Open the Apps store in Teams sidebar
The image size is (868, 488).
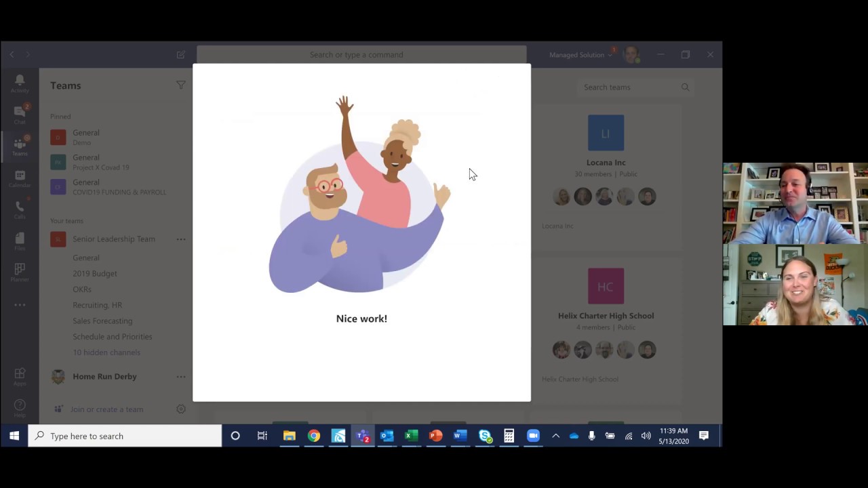coord(20,377)
